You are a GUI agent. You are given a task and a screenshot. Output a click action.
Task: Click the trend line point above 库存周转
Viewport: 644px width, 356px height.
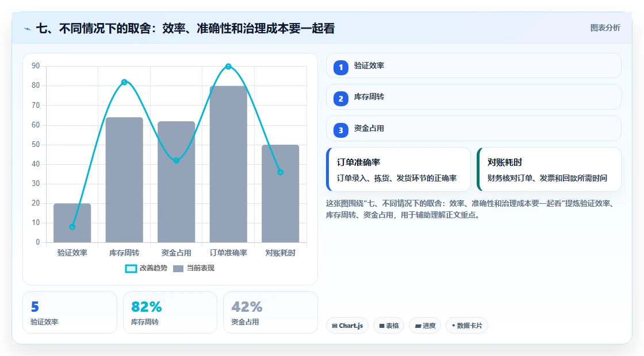coord(124,82)
